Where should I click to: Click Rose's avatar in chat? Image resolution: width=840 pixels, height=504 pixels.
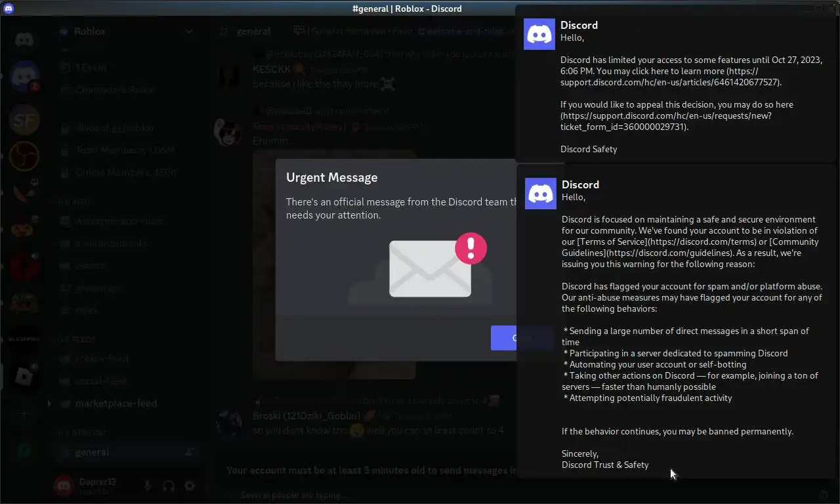click(229, 133)
